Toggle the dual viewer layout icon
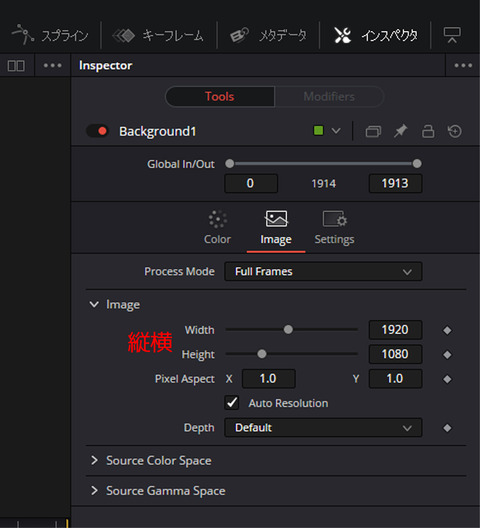The height and width of the screenshot is (528, 480). [x=16, y=65]
